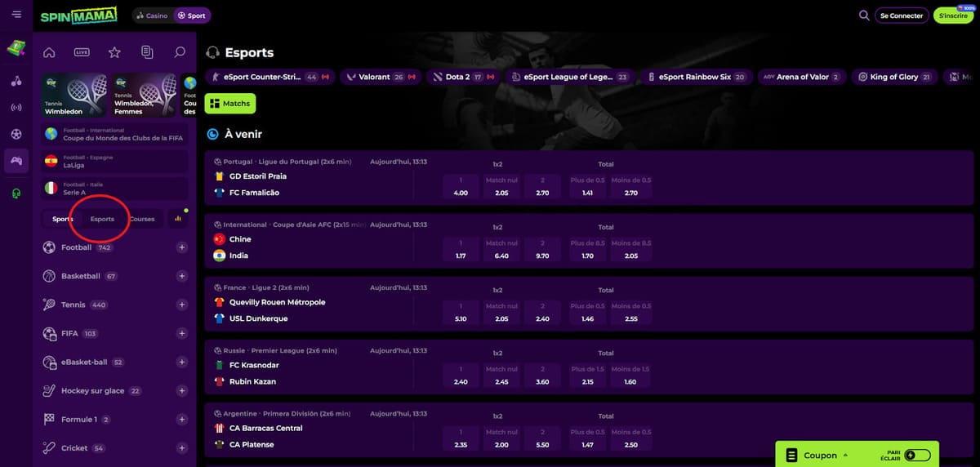The height and width of the screenshot is (467, 980).
Task: Select the live broadcast icon in the left rail
Action: click(x=16, y=107)
